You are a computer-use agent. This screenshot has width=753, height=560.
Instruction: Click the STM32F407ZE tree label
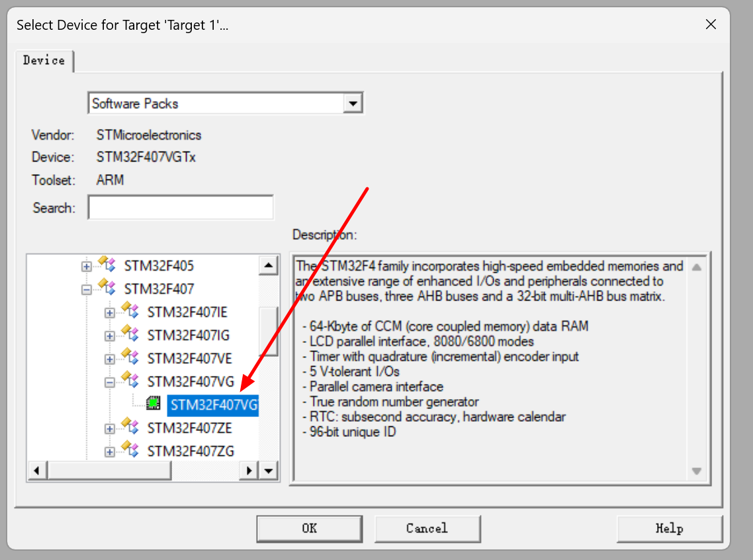pyautogui.click(x=189, y=428)
